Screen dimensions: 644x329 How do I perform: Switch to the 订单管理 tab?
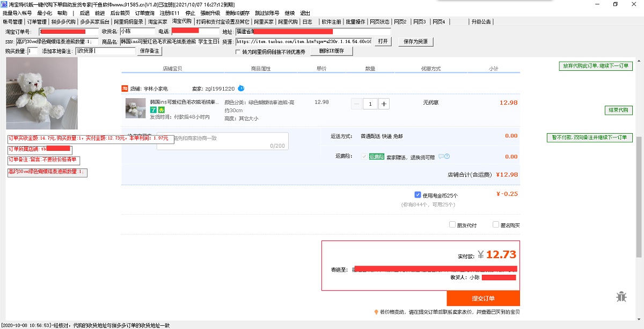[37, 22]
